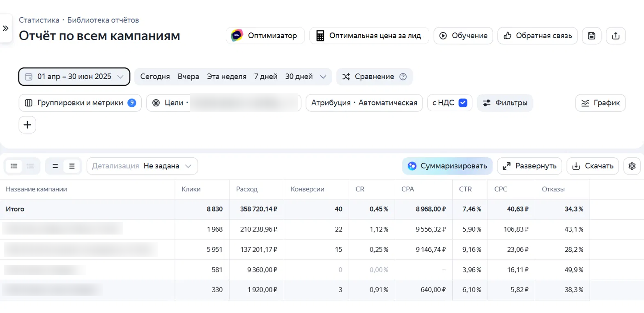Click Скачать to download report

(593, 166)
